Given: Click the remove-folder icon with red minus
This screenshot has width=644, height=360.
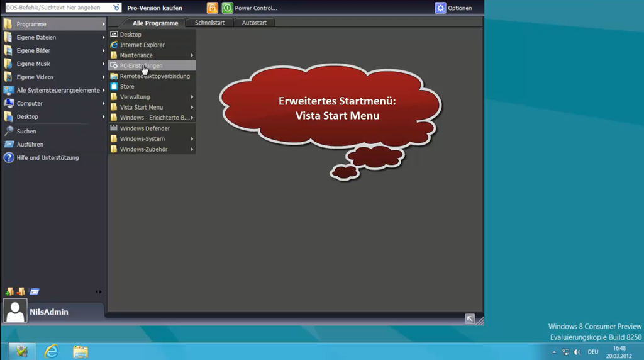Looking at the screenshot, I should [x=21, y=291].
